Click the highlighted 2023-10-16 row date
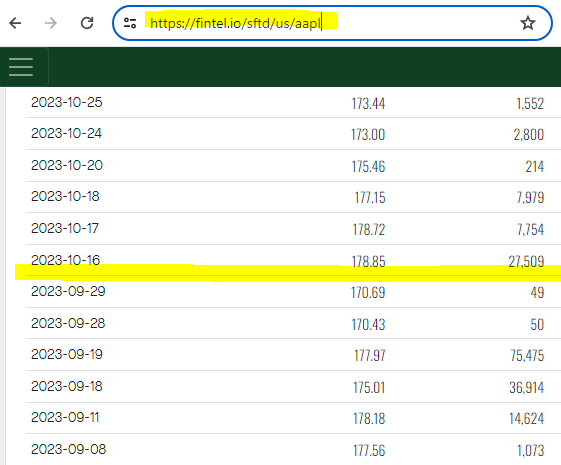The height and width of the screenshot is (465, 561). pyautogui.click(x=65, y=260)
